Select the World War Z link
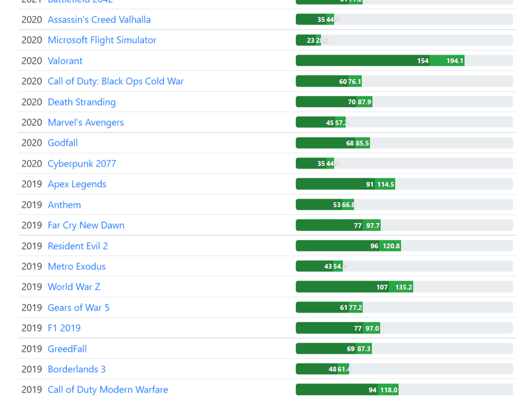Image resolution: width=532 pixels, height=399 pixels. coord(74,287)
